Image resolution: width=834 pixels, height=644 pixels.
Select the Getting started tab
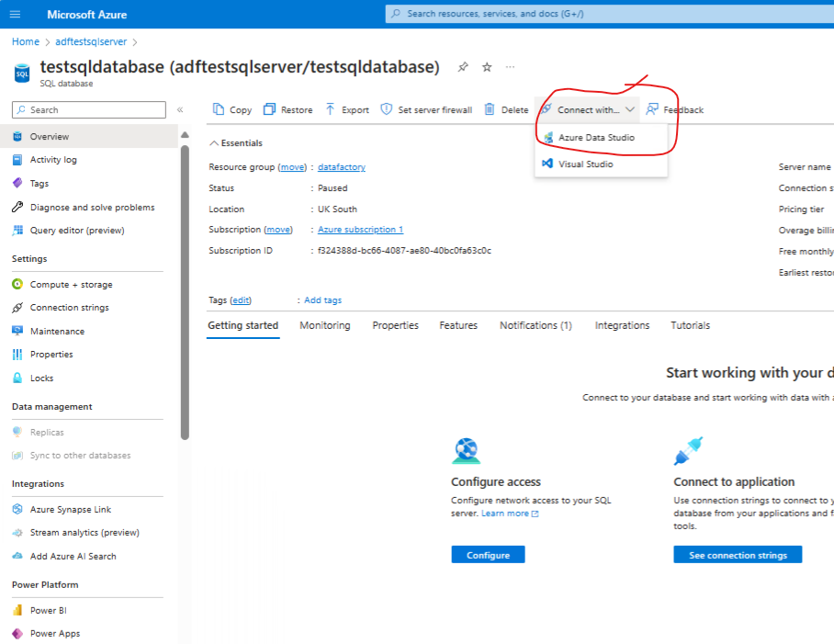[243, 325]
